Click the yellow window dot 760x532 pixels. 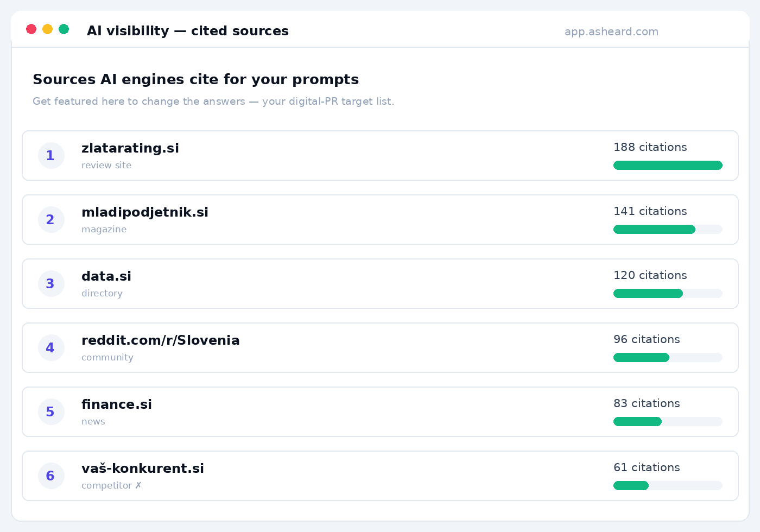pyautogui.click(x=48, y=29)
